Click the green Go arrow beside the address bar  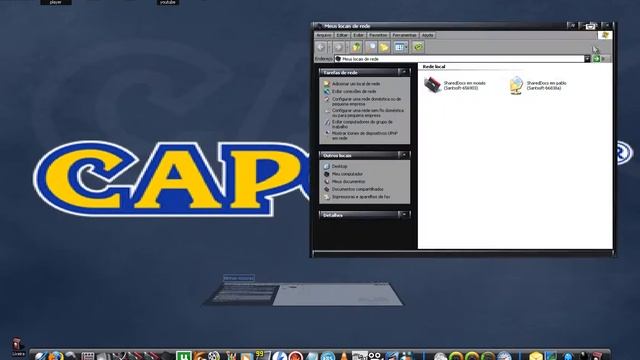click(x=596, y=59)
